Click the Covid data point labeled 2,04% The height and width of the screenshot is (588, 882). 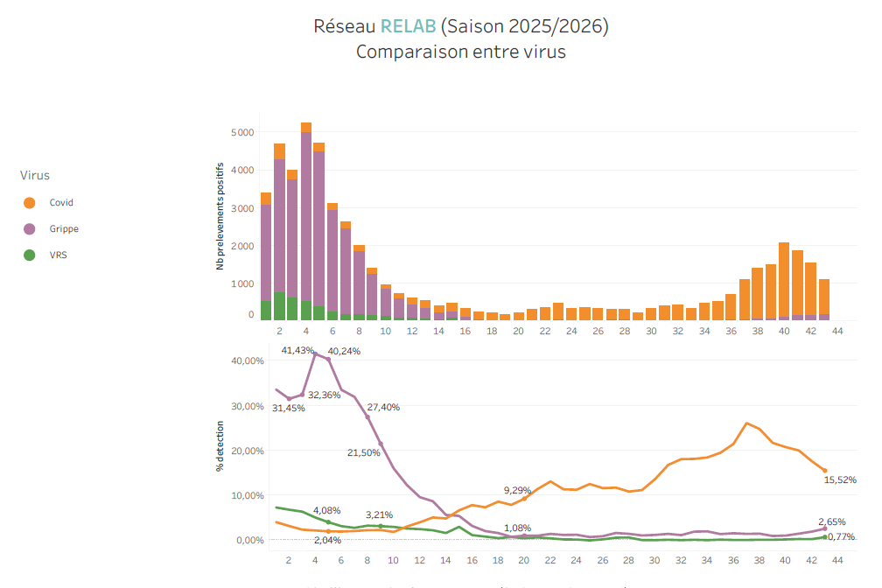[x=328, y=531]
